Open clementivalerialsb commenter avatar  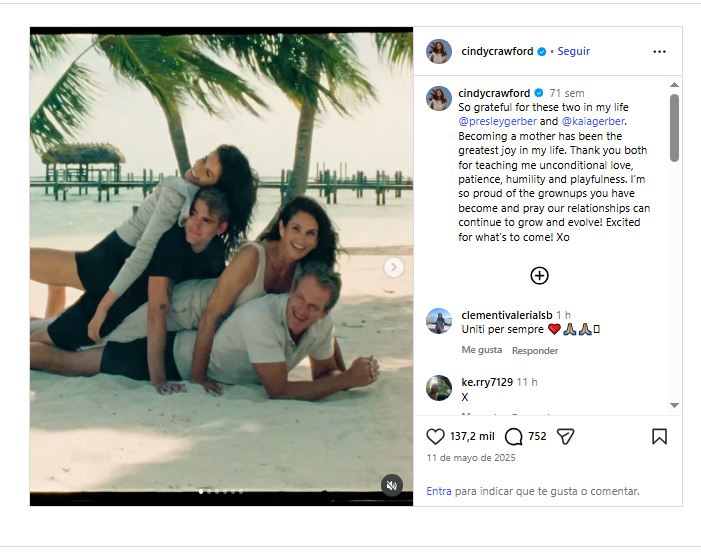[x=439, y=321]
